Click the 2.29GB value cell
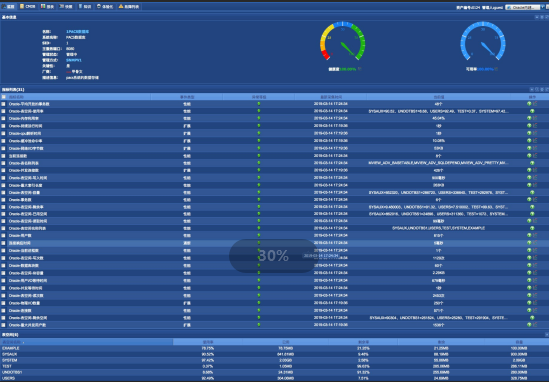This screenshot has height=382, width=549. [x=439, y=273]
